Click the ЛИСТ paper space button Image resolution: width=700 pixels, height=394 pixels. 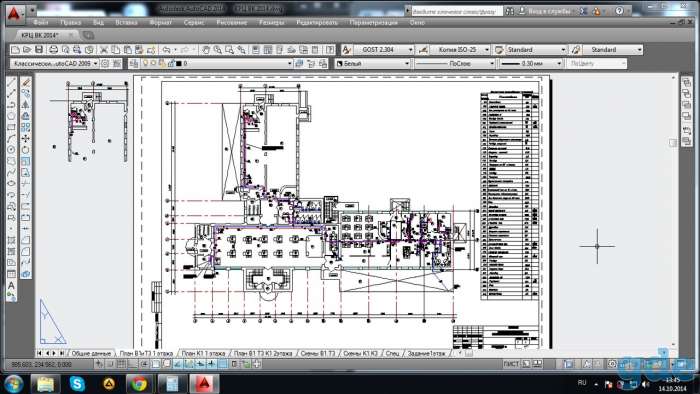(x=511, y=364)
